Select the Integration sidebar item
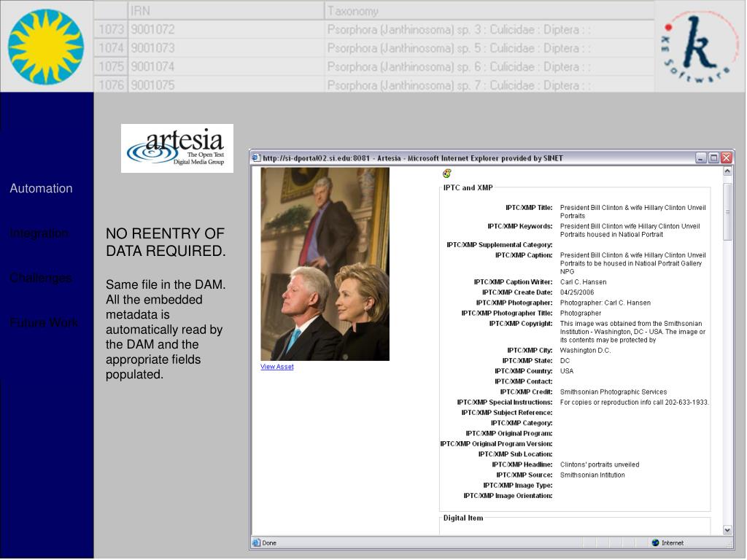This screenshot has height=560, width=747. coord(39,233)
